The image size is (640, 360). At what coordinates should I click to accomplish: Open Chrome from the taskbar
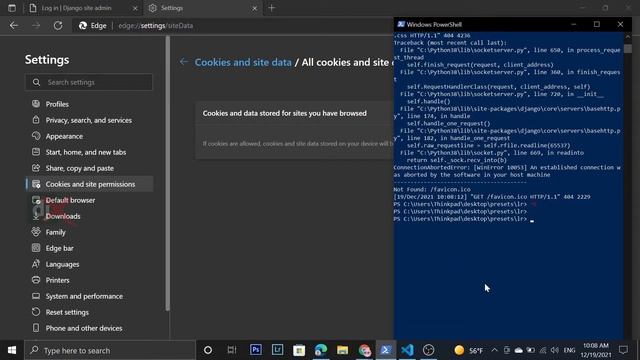point(364,350)
